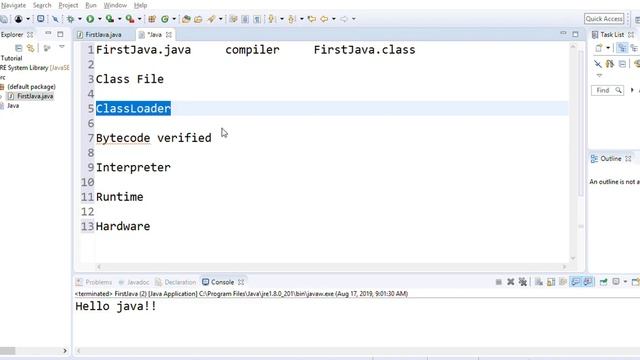
Task: Open the Project menu
Action: point(68,5)
